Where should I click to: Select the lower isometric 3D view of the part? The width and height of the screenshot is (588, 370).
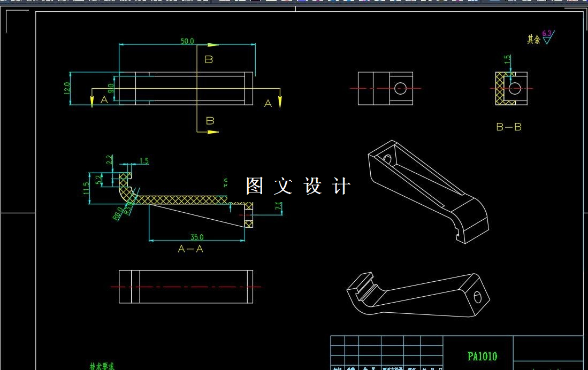418,295
